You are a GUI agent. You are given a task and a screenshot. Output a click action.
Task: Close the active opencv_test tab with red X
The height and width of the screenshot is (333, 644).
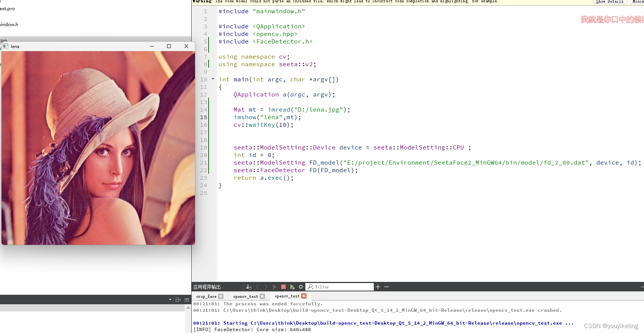[x=304, y=296]
